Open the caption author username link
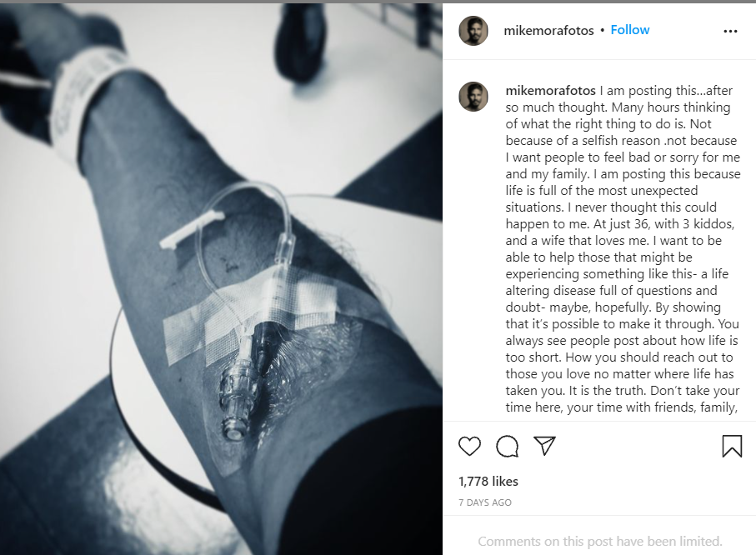Viewport: 756px width, 555px height. 551,91
